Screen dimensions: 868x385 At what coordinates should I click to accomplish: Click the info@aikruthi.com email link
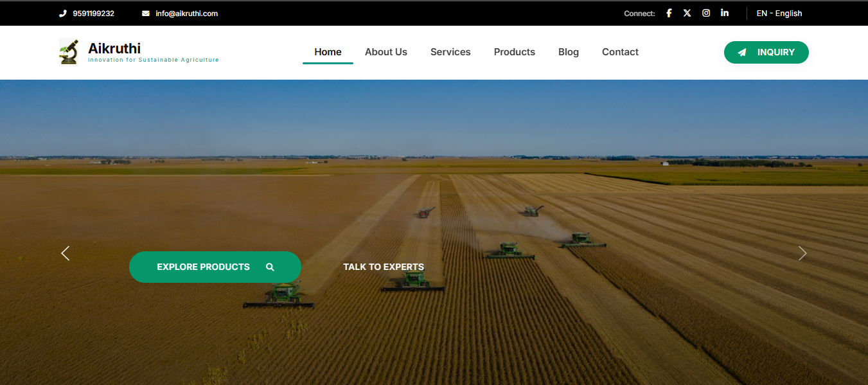click(186, 13)
